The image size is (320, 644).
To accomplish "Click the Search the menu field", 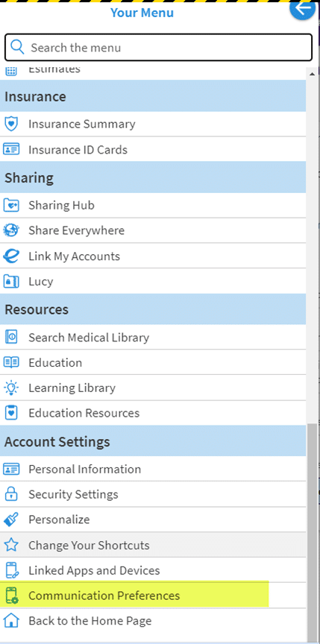I will [x=159, y=48].
